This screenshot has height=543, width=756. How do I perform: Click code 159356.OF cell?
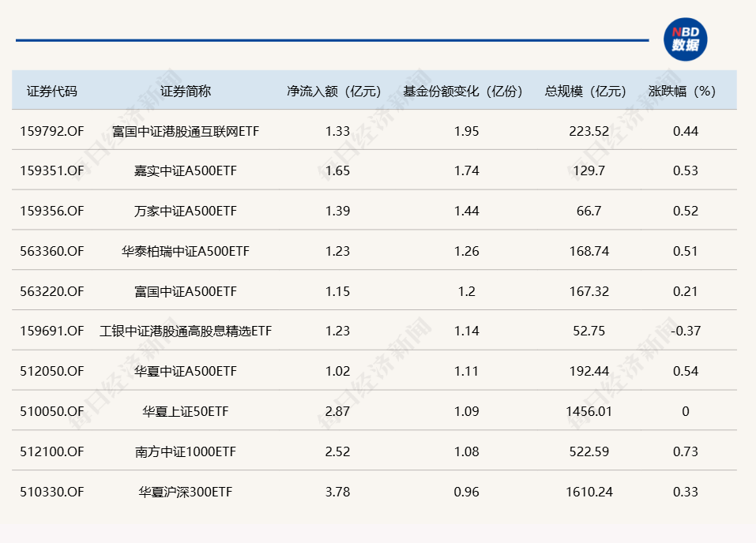tap(51, 211)
